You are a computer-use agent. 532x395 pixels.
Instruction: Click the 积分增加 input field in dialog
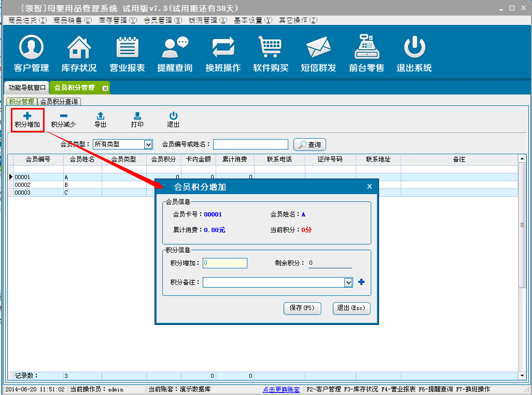(x=225, y=263)
